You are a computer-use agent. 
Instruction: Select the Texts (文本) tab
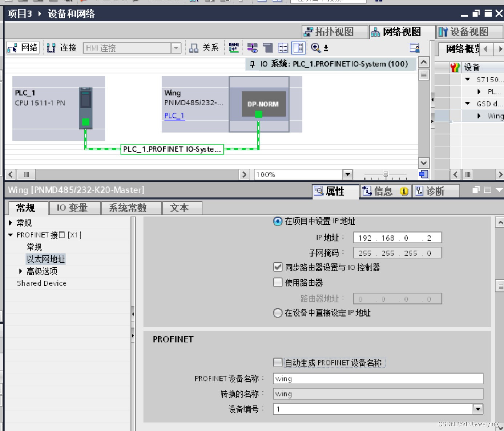(182, 208)
